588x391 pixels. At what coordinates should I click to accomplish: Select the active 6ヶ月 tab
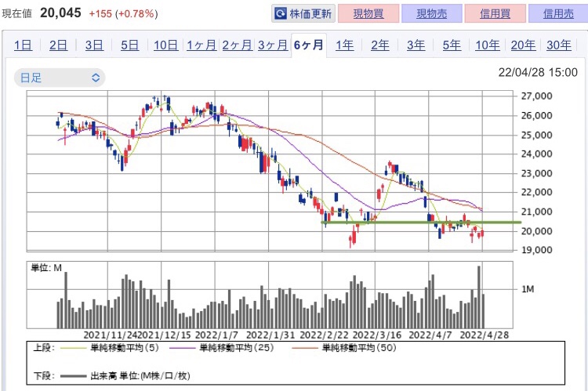[x=309, y=45]
